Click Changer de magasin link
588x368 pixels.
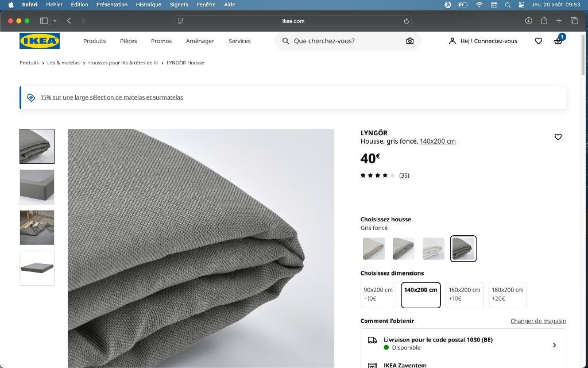point(538,321)
